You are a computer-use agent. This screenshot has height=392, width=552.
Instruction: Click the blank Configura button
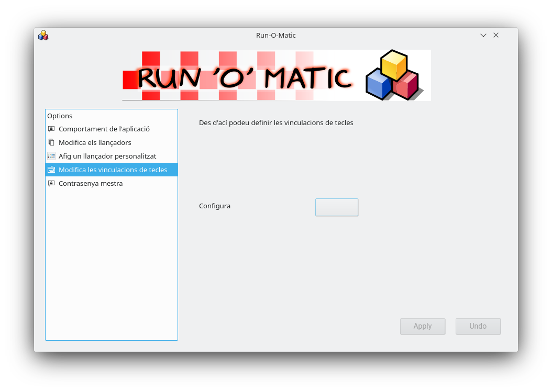point(337,207)
